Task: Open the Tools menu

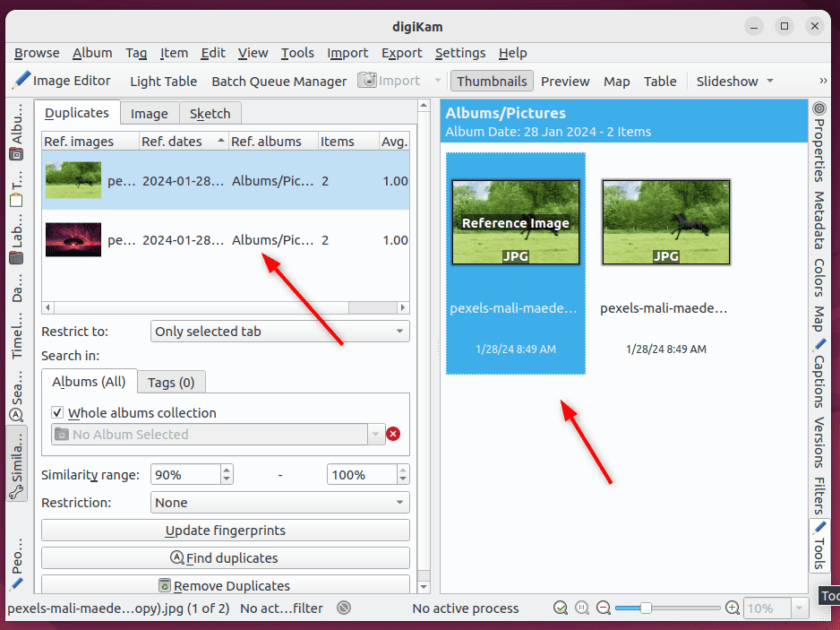Action: click(x=297, y=53)
